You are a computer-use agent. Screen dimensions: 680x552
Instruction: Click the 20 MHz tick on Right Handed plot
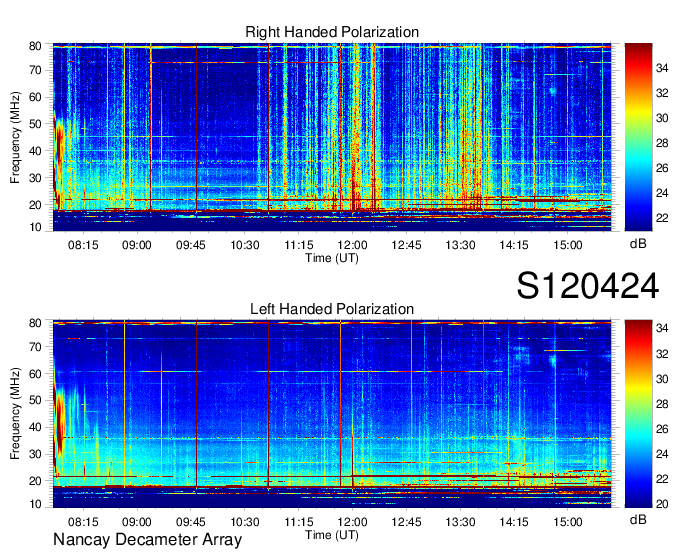tap(35, 205)
